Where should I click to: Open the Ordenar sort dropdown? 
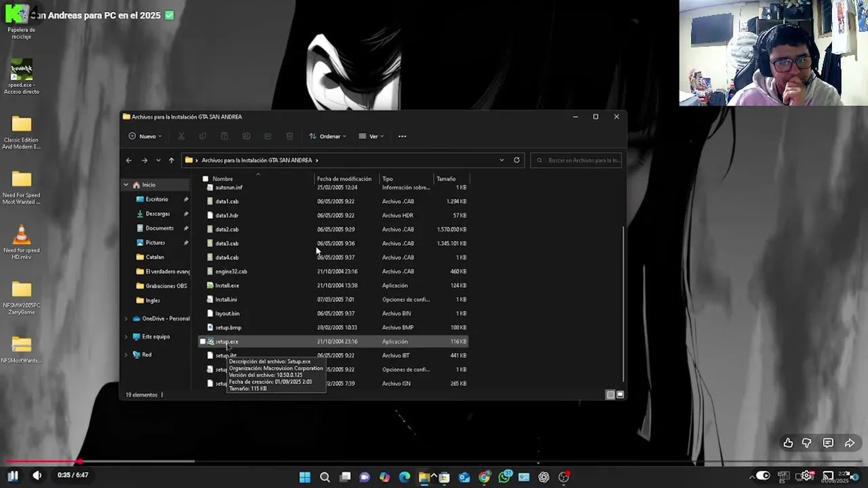point(328,136)
